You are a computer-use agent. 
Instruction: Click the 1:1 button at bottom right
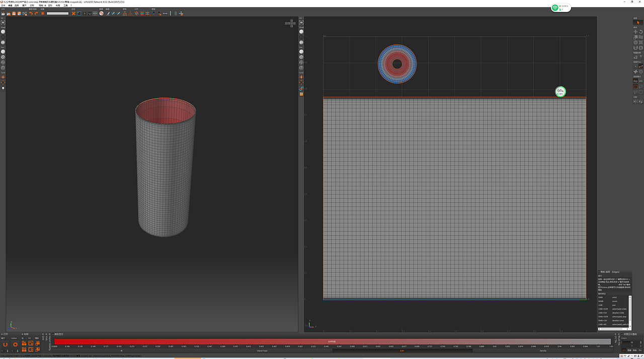[x=624, y=350]
